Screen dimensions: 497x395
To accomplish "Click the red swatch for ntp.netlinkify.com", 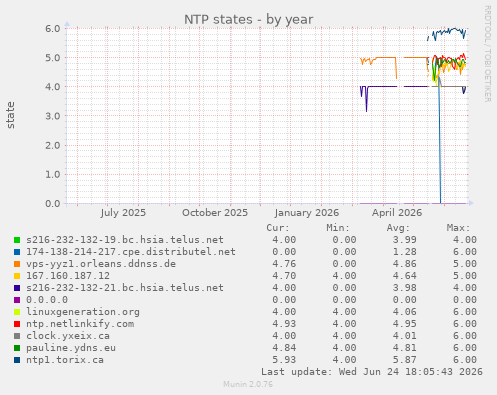I will point(17,324).
